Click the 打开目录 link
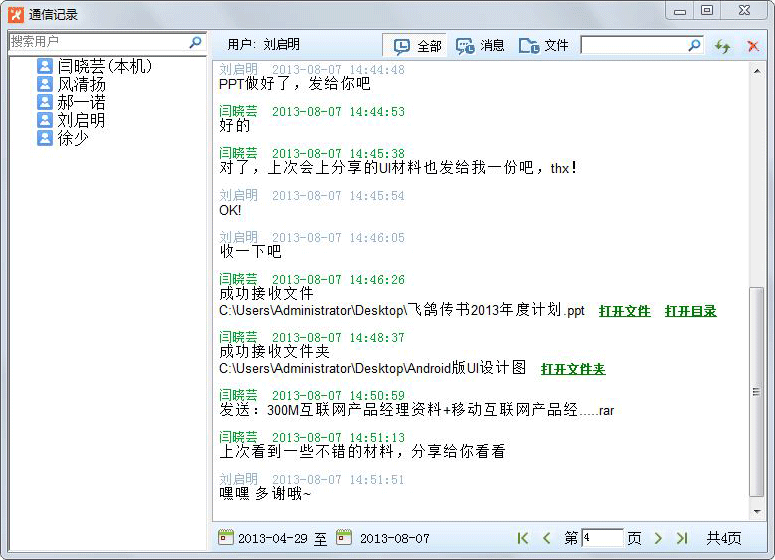 [690, 311]
